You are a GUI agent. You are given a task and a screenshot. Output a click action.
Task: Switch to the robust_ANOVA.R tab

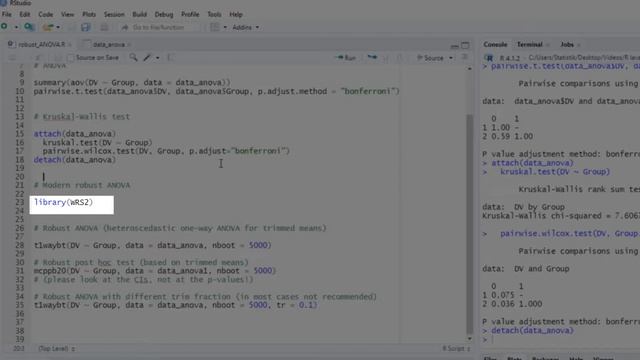[x=41, y=44]
